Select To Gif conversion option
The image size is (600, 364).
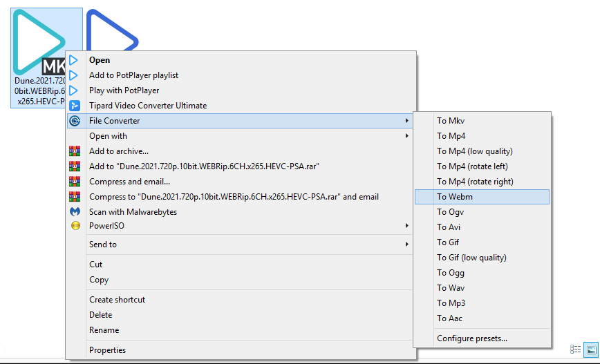coord(448,242)
